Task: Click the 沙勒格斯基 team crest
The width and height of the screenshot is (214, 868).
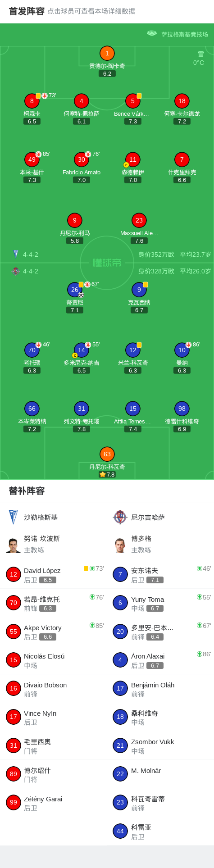Action: point(14,517)
